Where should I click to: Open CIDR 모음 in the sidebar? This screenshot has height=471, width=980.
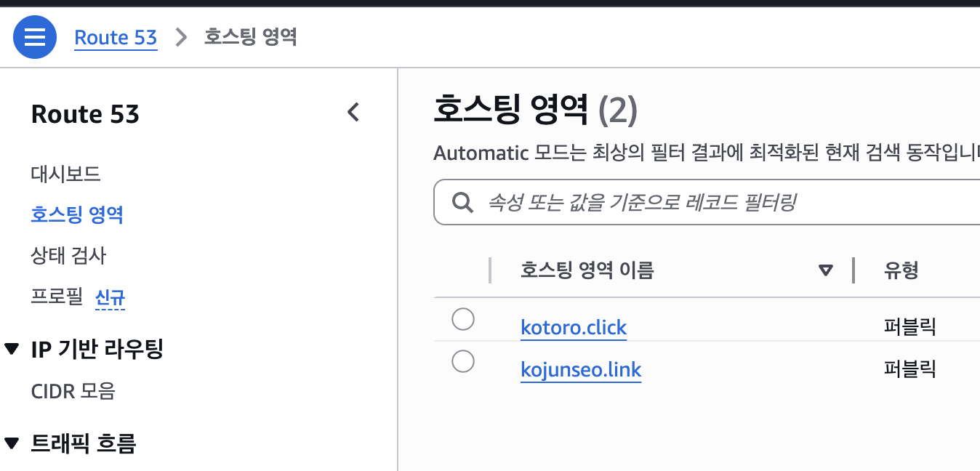[x=73, y=391]
